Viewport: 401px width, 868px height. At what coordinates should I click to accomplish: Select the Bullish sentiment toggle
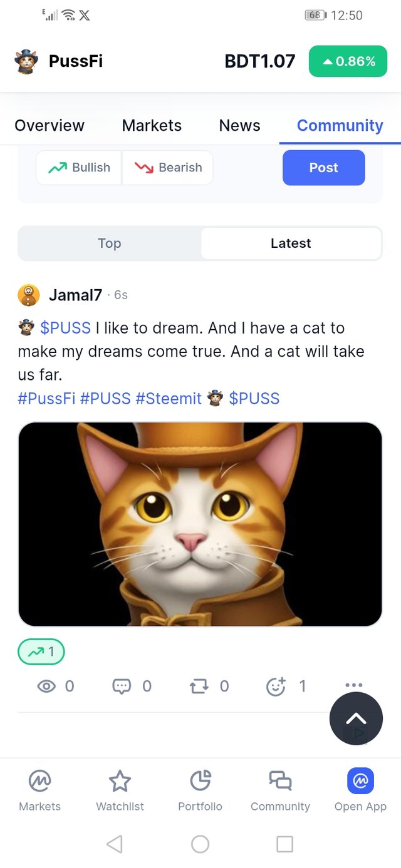79,168
